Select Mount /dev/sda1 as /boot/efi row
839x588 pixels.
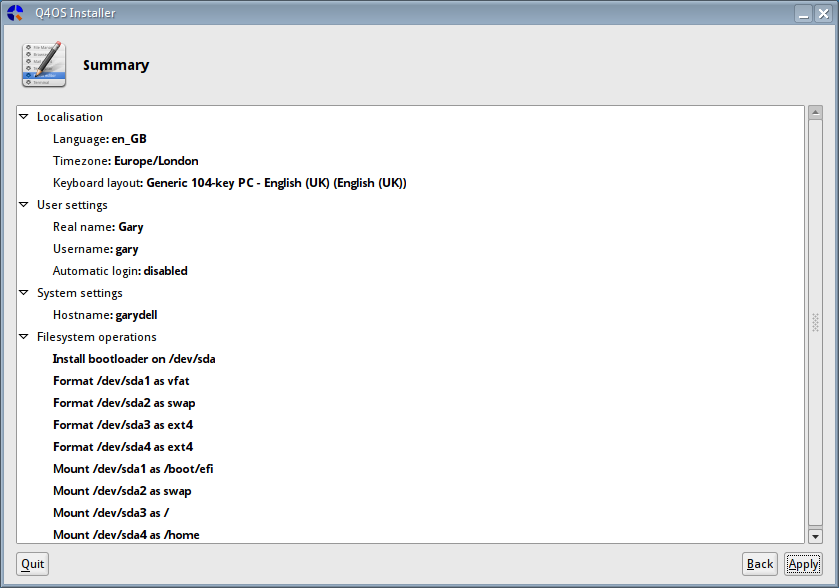pos(133,469)
